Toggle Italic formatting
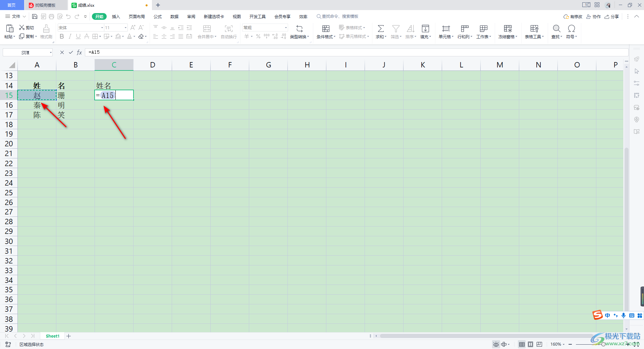Viewport: 644px width, 349px height. point(70,36)
